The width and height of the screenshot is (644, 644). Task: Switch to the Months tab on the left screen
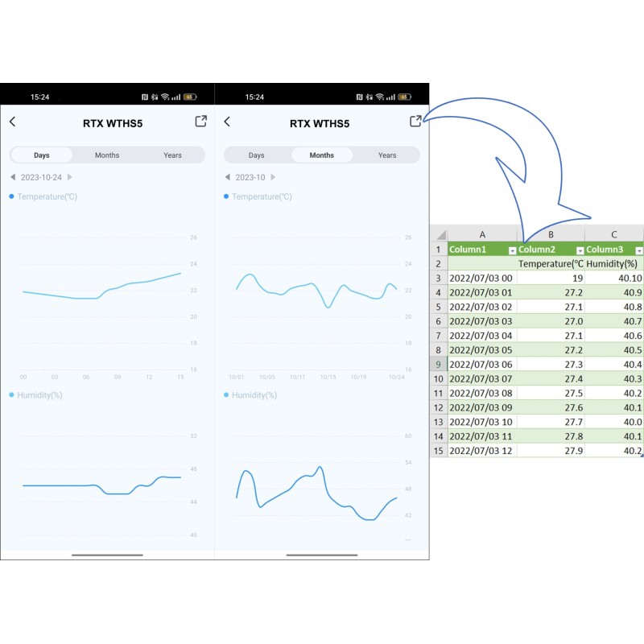click(107, 155)
